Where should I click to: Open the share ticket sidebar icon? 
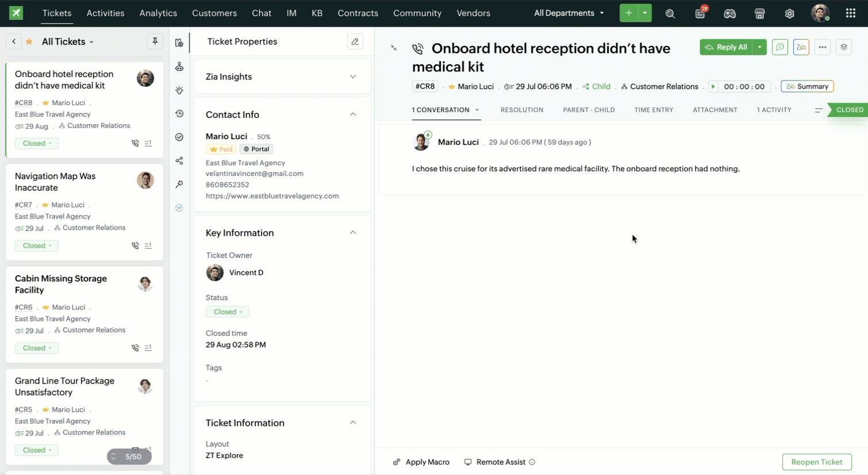click(x=179, y=160)
